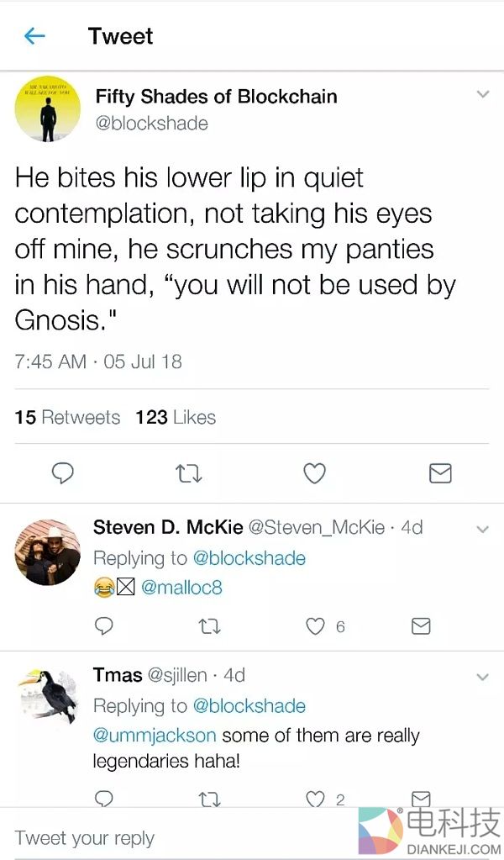Open the @malloc8 mention
This screenshot has width=504, height=860.
[176, 588]
